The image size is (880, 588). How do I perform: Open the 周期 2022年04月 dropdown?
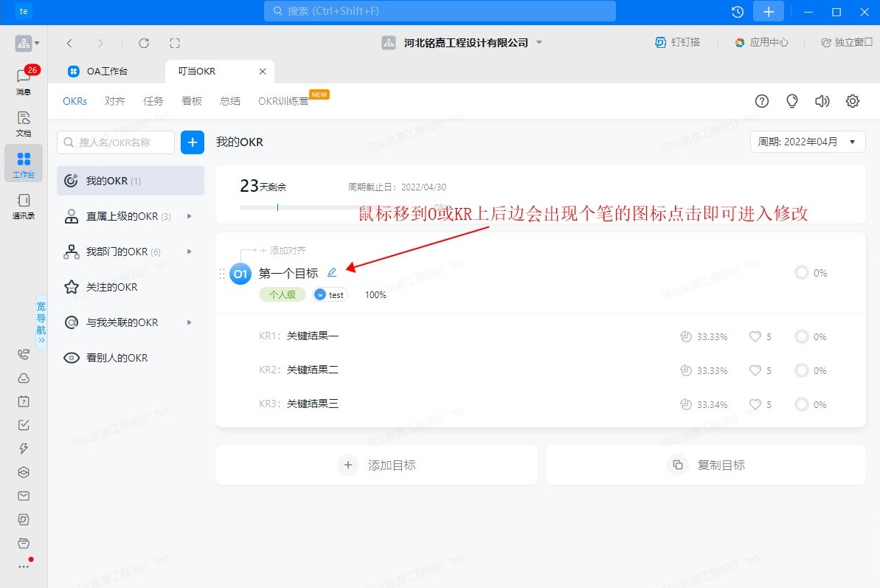[808, 142]
